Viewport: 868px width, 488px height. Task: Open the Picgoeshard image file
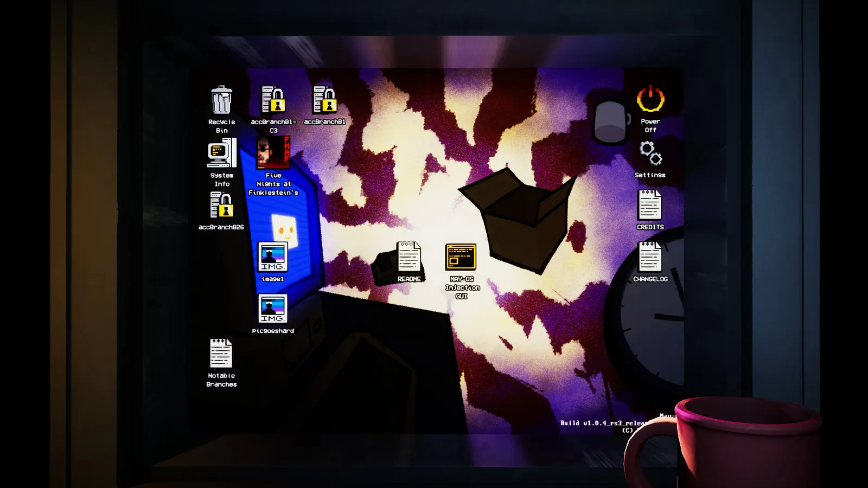coord(272,309)
